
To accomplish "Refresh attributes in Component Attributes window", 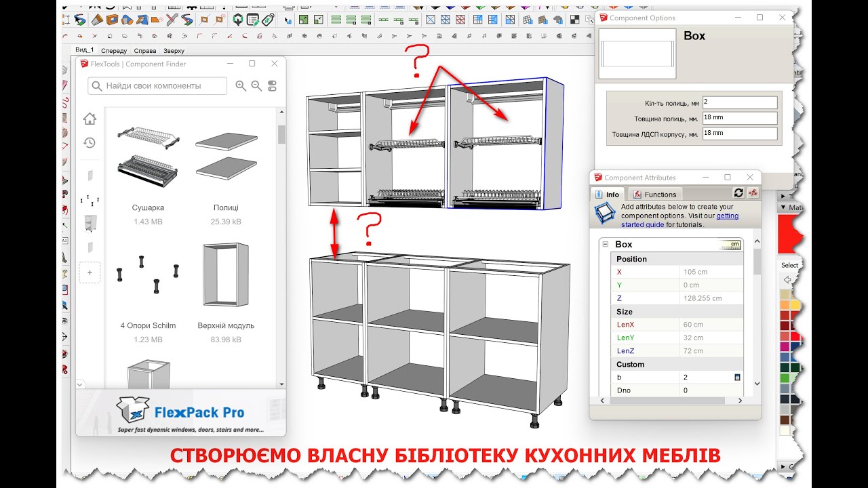I will [738, 194].
